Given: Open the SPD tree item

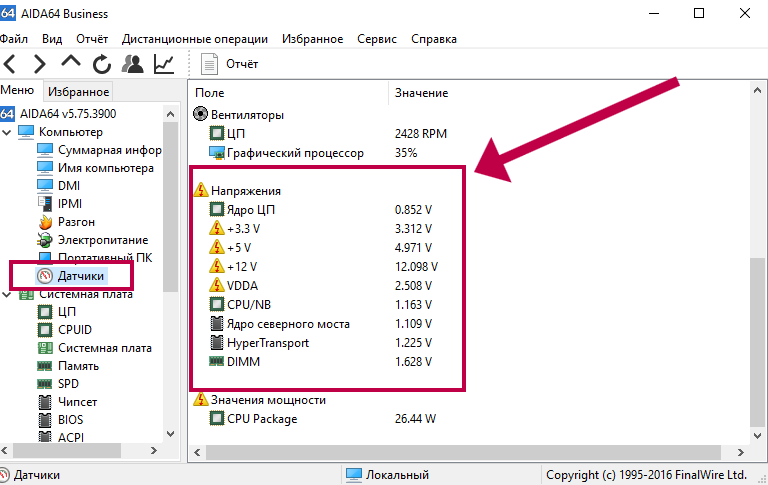Looking at the screenshot, I should [58, 384].
